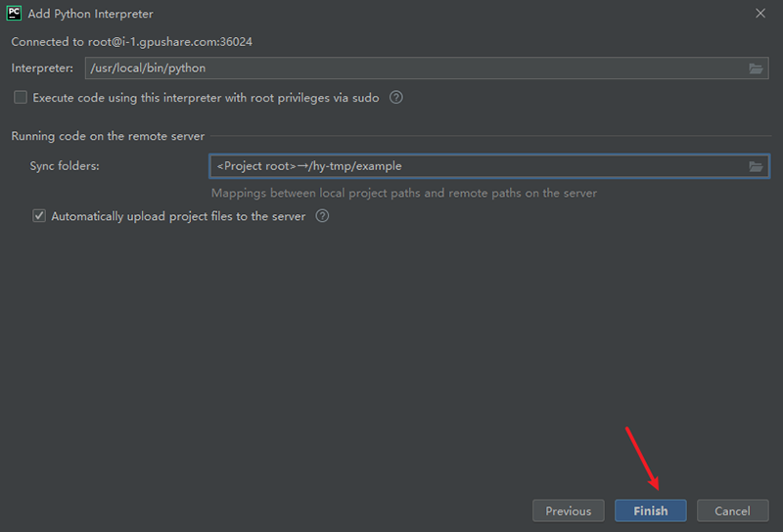Click the 'Interpreter:' label
This screenshot has height=532, width=783.
click(42, 68)
